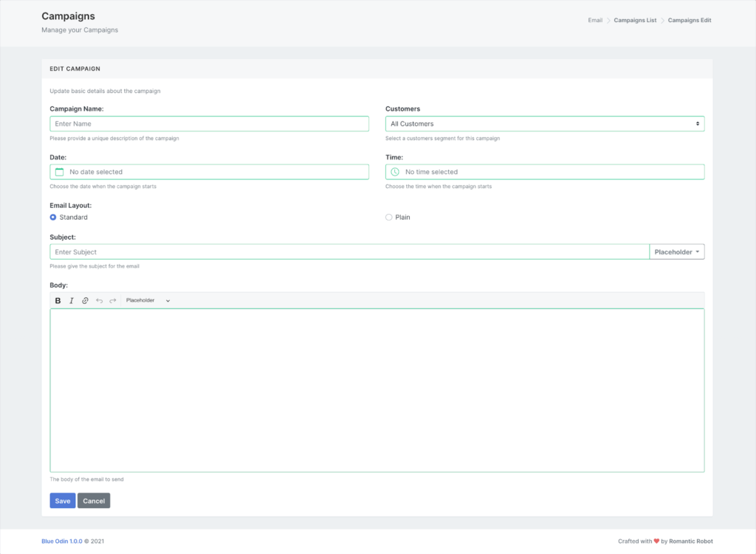Click inside the email body text area
This screenshot has height=554, width=756.
pyautogui.click(x=377, y=391)
